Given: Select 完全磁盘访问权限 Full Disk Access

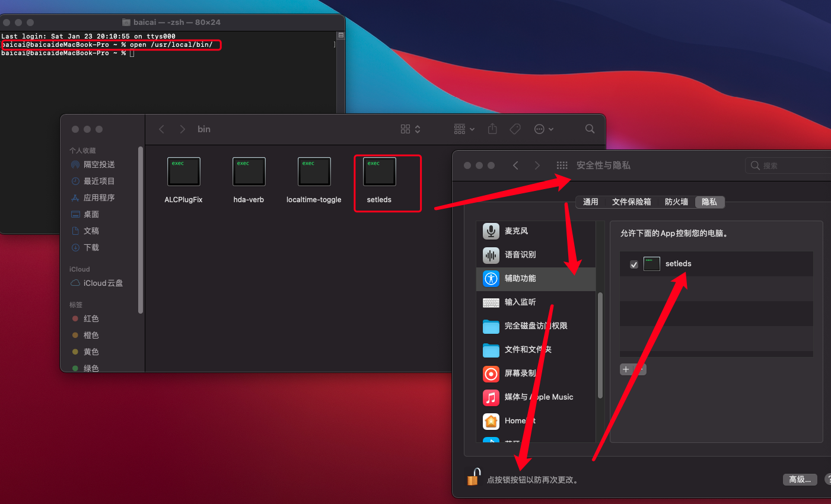Looking at the screenshot, I should [536, 326].
